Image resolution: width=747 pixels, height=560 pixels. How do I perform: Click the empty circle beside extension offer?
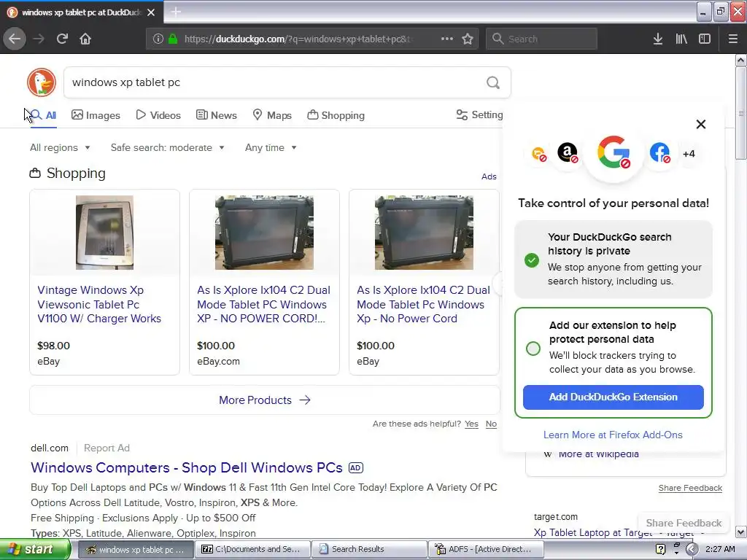click(x=533, y=348)
